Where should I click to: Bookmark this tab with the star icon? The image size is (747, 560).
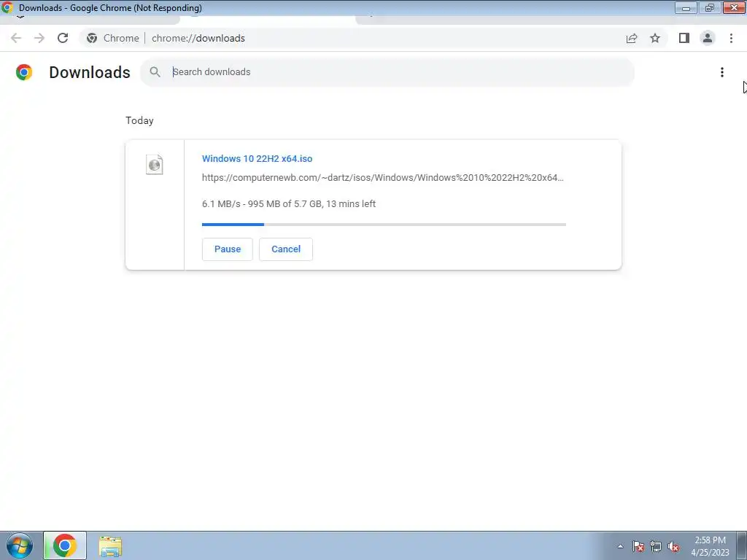(655, 38)
